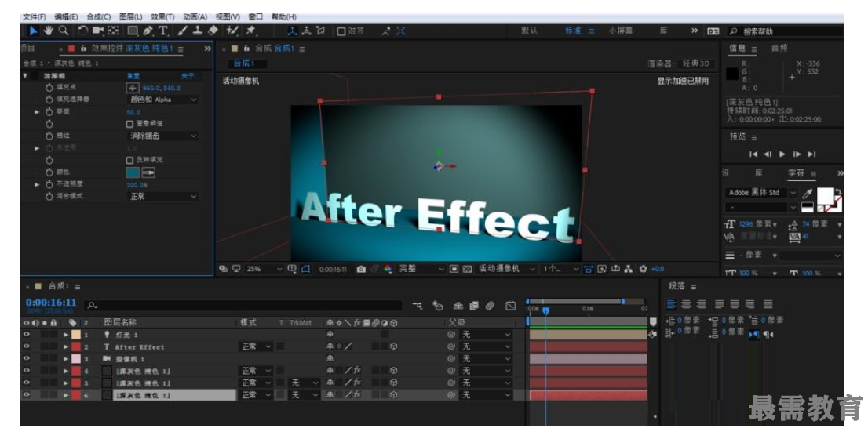Switch to the 小屏幕 workspace
Screen dimensions: 868x439
pos(621,31)
